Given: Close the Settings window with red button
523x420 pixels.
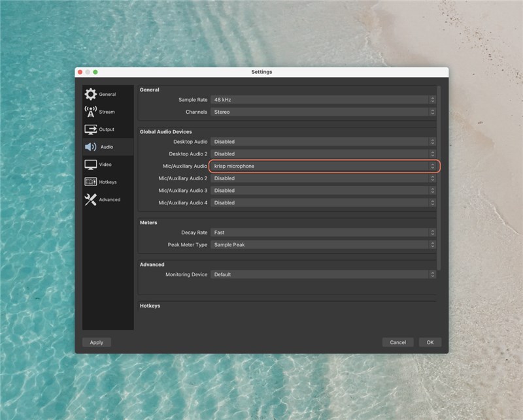Looking at the screenshot, I should click(80, 72).
